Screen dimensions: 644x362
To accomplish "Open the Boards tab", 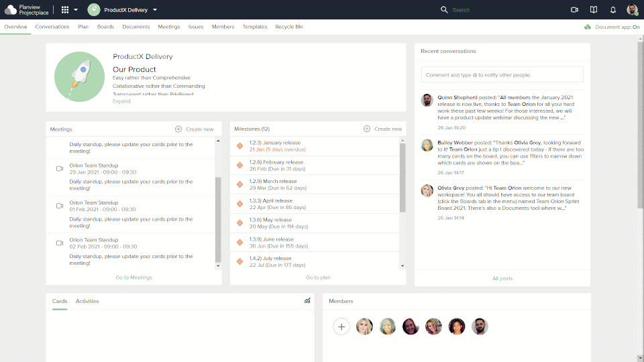I will coord(105,27).
